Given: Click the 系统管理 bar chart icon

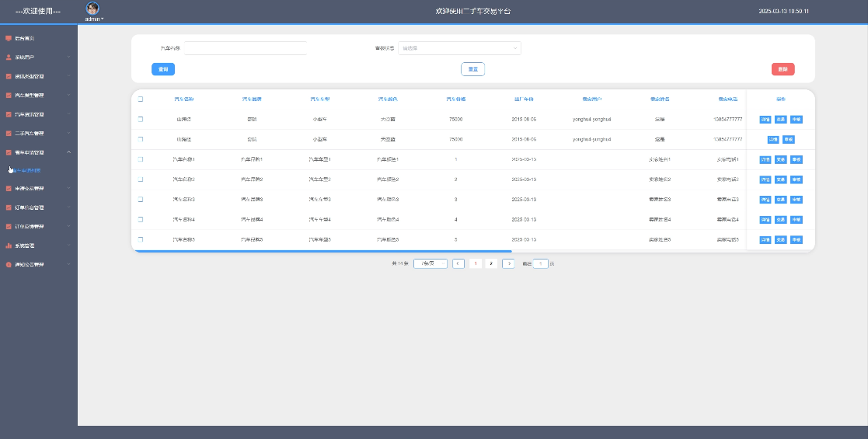Looking at the screenshot, I should pyautogui.click(x=9, y=246).
